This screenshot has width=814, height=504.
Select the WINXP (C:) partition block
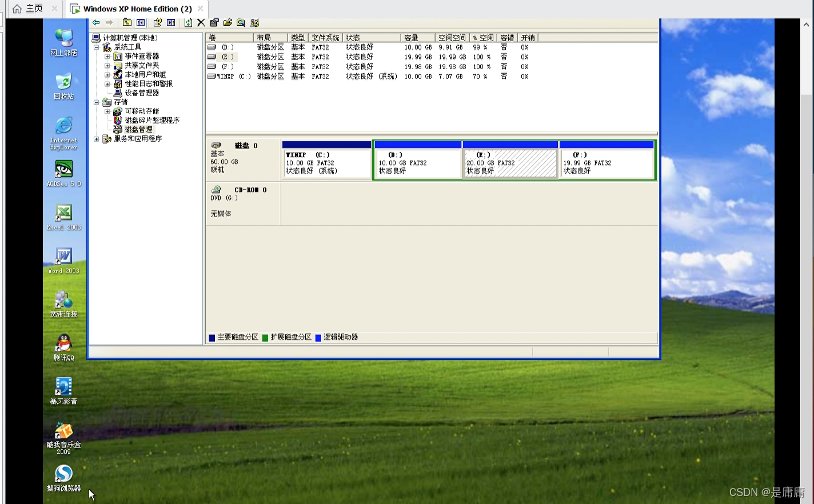point(326,160)
